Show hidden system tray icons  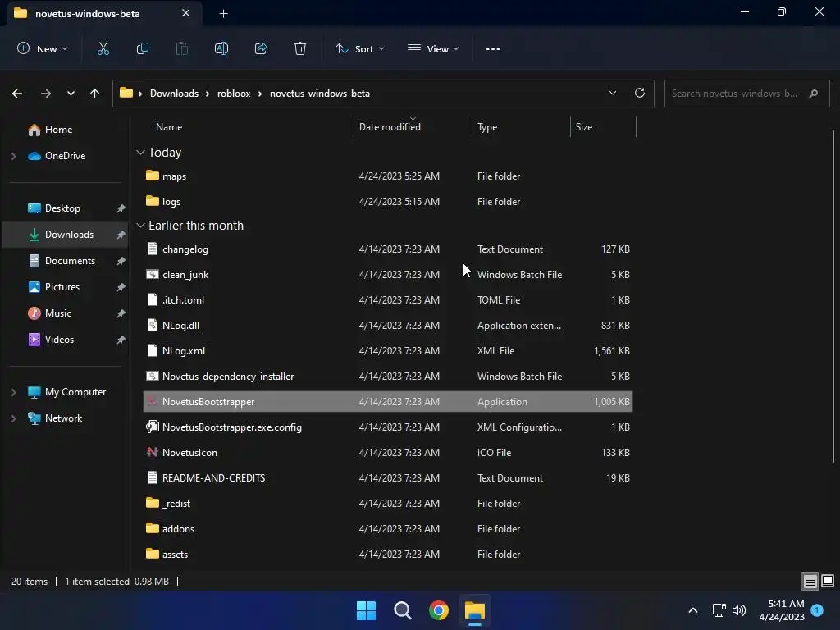coord(692,610)
